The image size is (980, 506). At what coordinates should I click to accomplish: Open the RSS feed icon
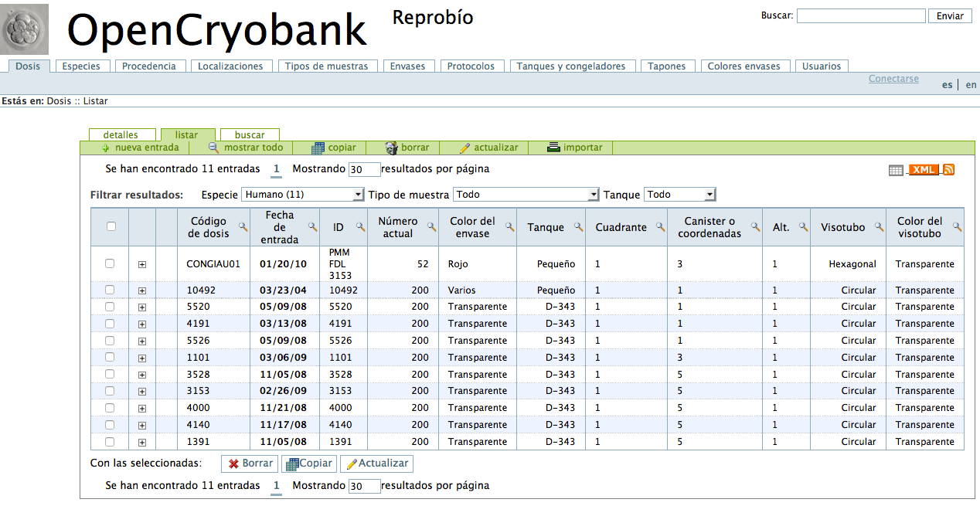pos(948,168)
